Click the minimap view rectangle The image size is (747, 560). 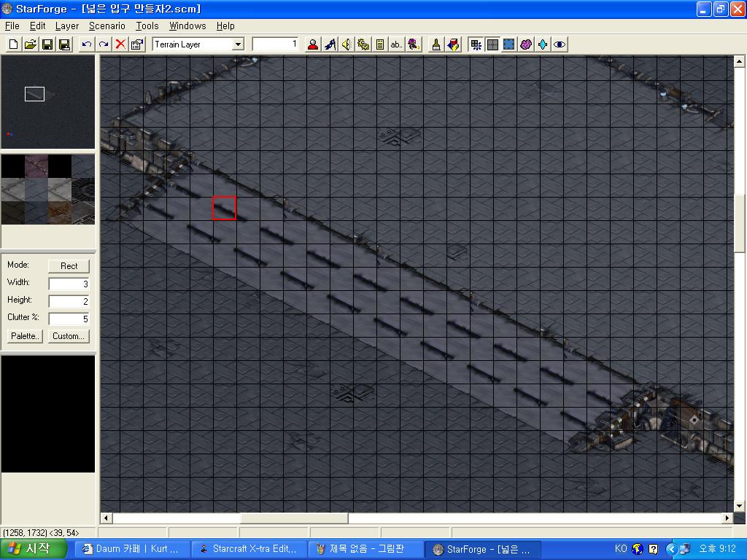35,94
